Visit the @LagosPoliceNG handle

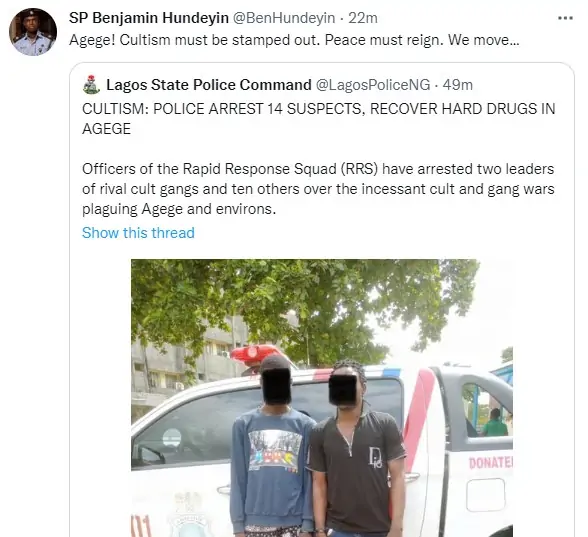pos(373,85)
